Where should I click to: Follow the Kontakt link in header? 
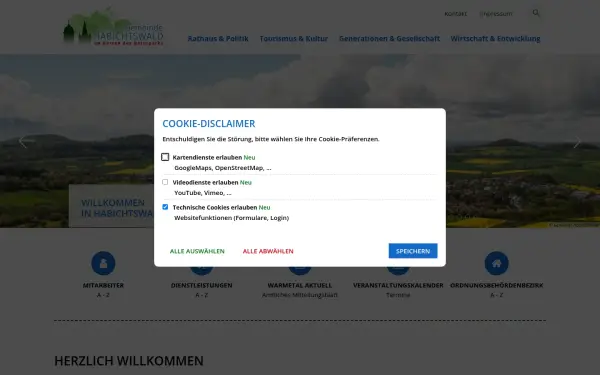click(x=455, y=14)
